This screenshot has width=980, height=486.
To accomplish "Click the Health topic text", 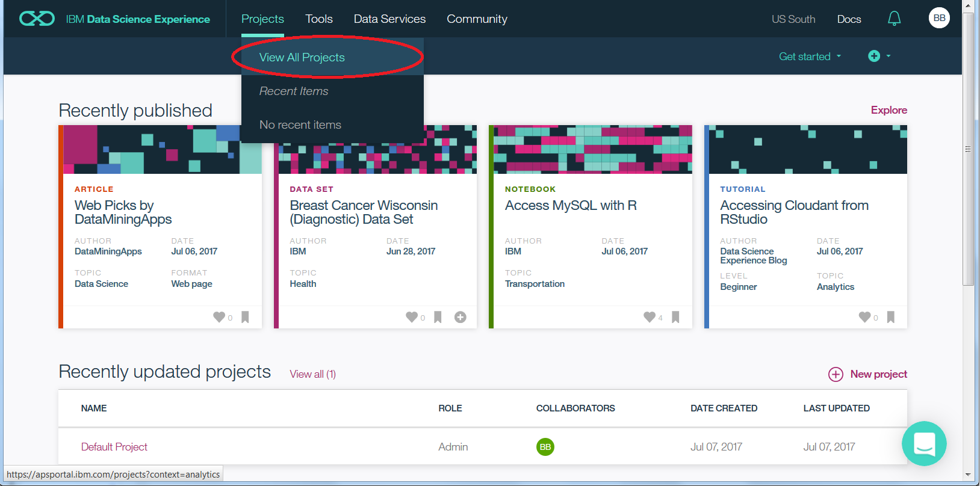I will (x=303, y=284).
